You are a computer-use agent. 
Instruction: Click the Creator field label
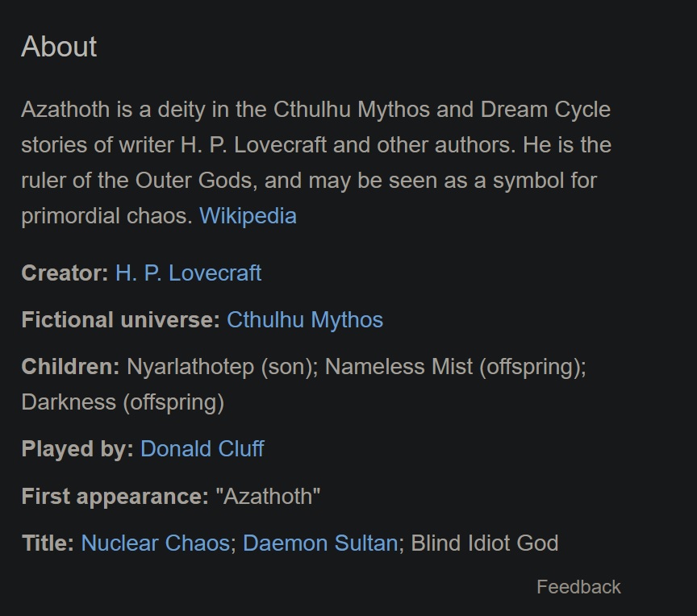(x=65, y=273)
